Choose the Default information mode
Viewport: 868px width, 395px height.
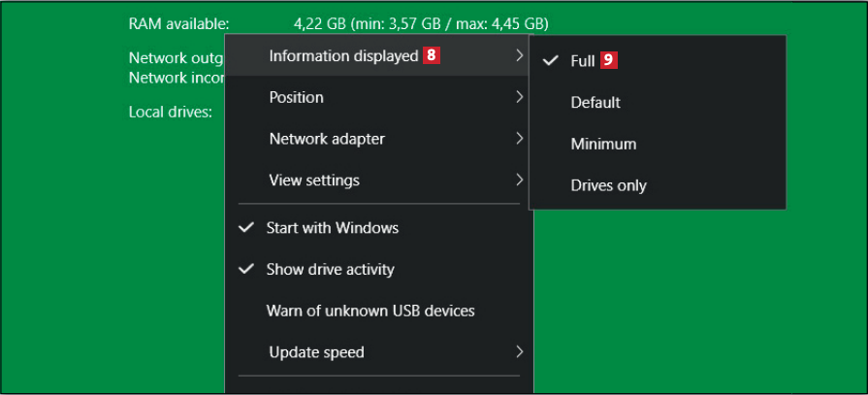click(x=595, y=102)
